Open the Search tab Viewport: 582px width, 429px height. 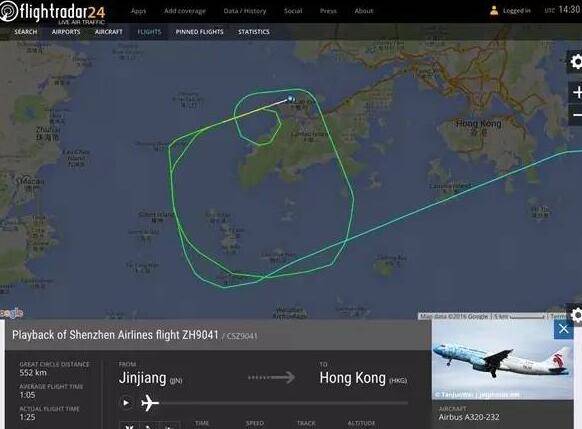click(26, 32)
